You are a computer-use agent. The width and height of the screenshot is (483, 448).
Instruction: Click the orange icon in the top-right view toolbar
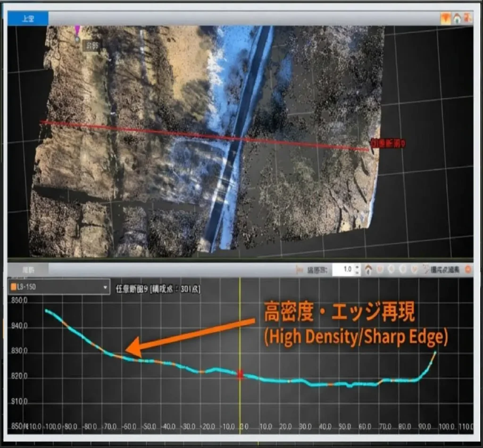445,18
